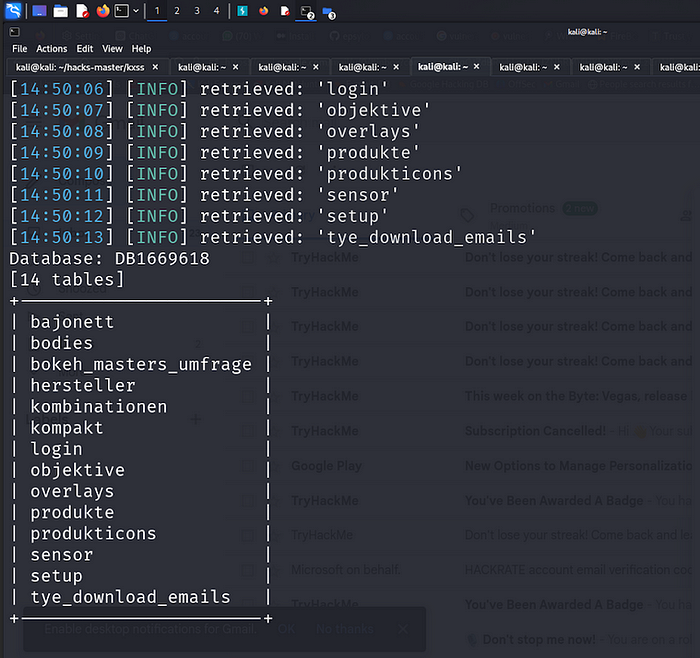Click 'setup' row inside the bordered table

pyautogui.click(x=56, y=576)
